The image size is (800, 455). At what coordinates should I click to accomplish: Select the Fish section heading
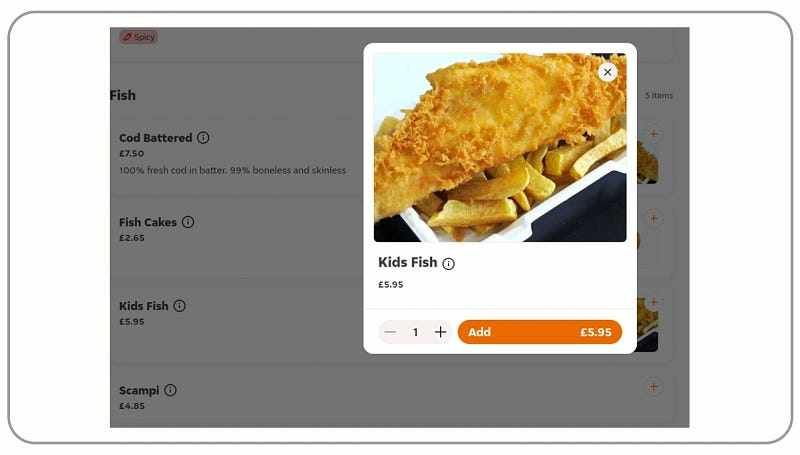tap(123, 95)
